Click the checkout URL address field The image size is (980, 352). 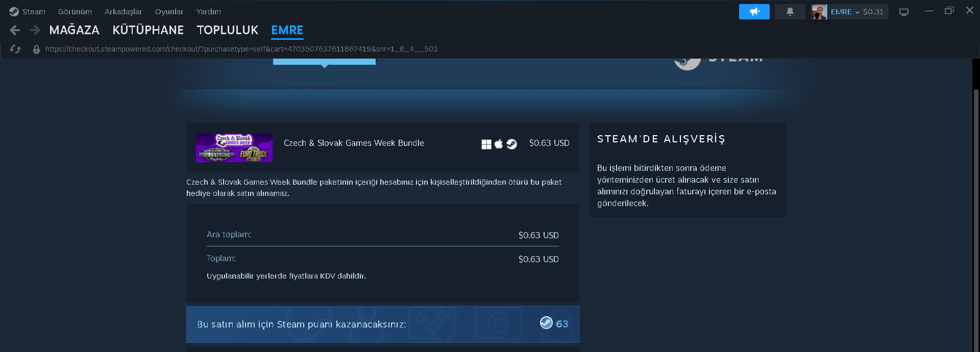[241, 49]
